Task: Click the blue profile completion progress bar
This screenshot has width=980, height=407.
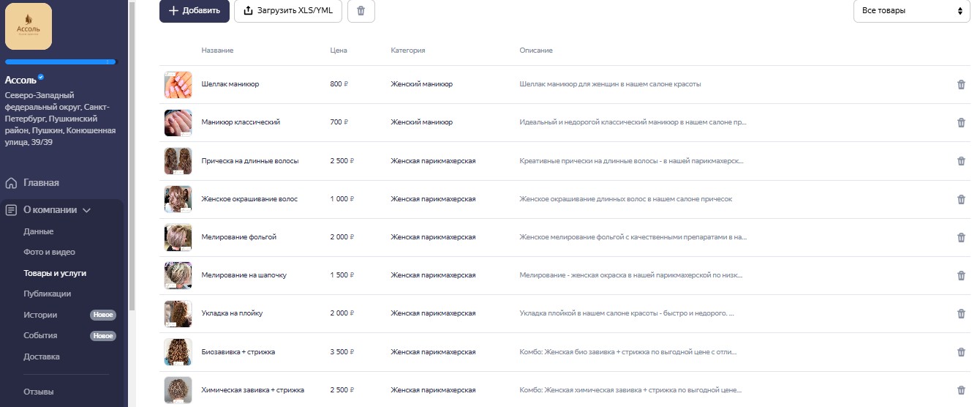Action: pos(61,62)
